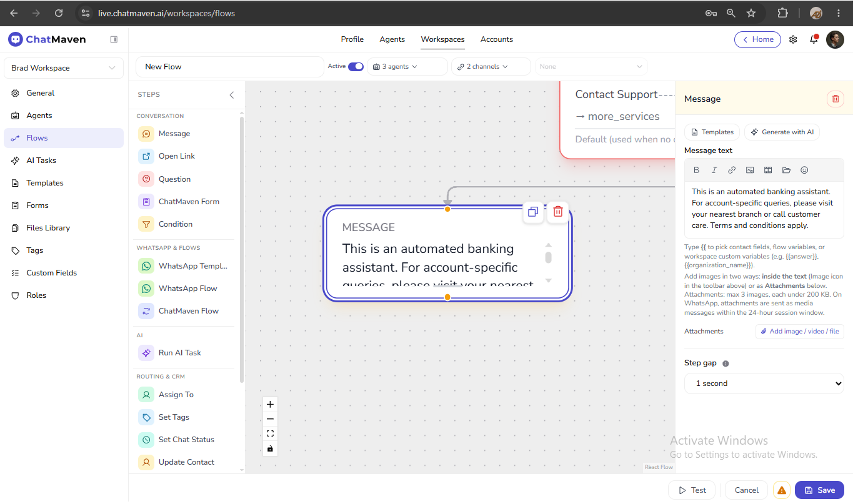Duplicate the Message node on canvas
This screenshot has height=504, width=853.
tap(533, 212)
